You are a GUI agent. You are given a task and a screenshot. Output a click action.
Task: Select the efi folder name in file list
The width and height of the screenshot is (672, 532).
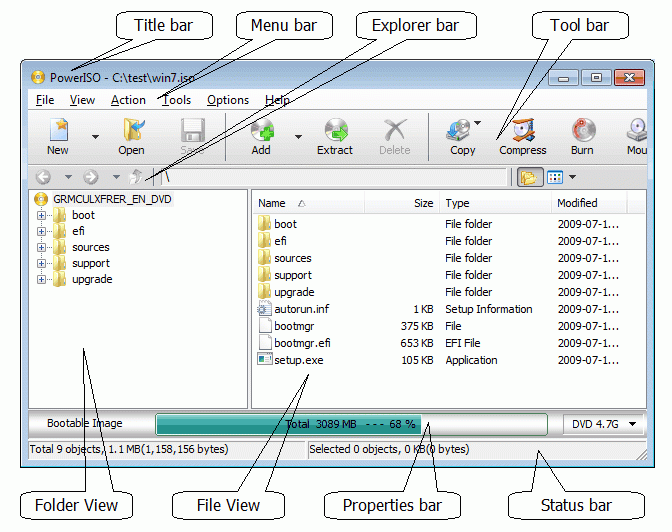point(280,240)
